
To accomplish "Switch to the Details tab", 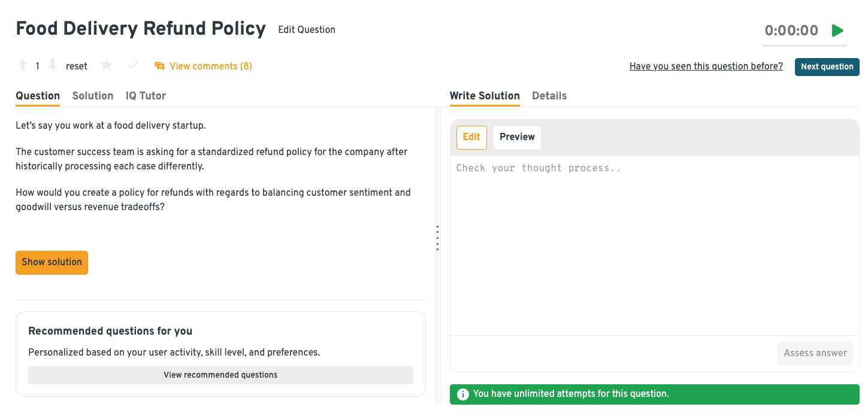I will coord(549,96).
